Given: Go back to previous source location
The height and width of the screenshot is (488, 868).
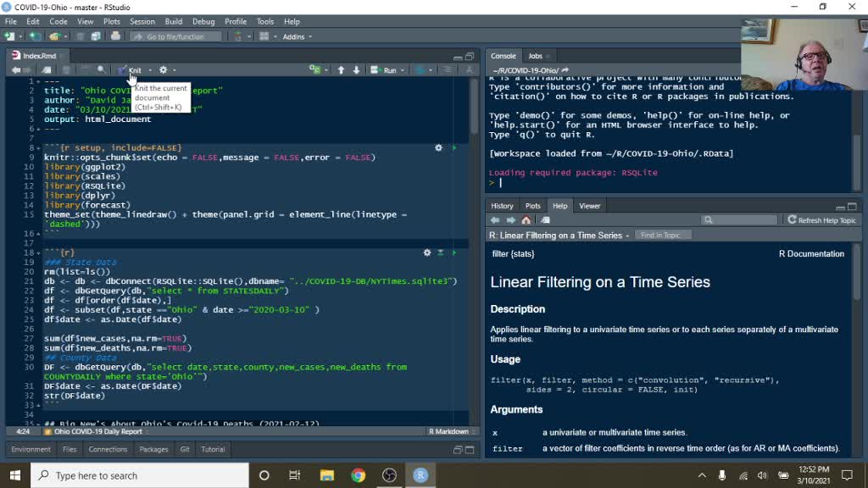Looking at the screenshot, I should coord(15,70).
